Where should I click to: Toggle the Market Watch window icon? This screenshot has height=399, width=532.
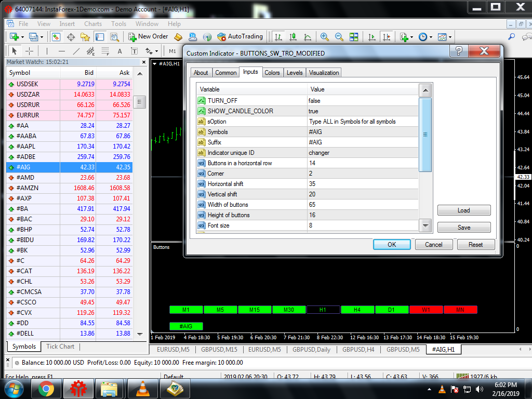coord(56,37)
